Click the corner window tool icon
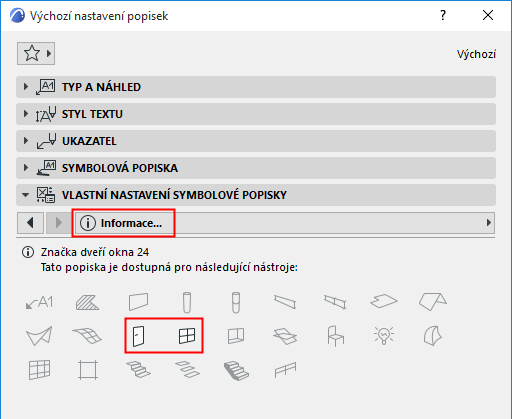Image resolution: width=512 pixels, height=419 pixels. pos(236,336)
